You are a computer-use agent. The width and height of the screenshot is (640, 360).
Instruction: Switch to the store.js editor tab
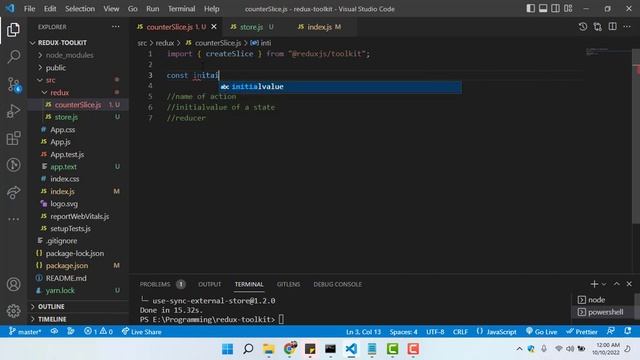pos(252,27)
